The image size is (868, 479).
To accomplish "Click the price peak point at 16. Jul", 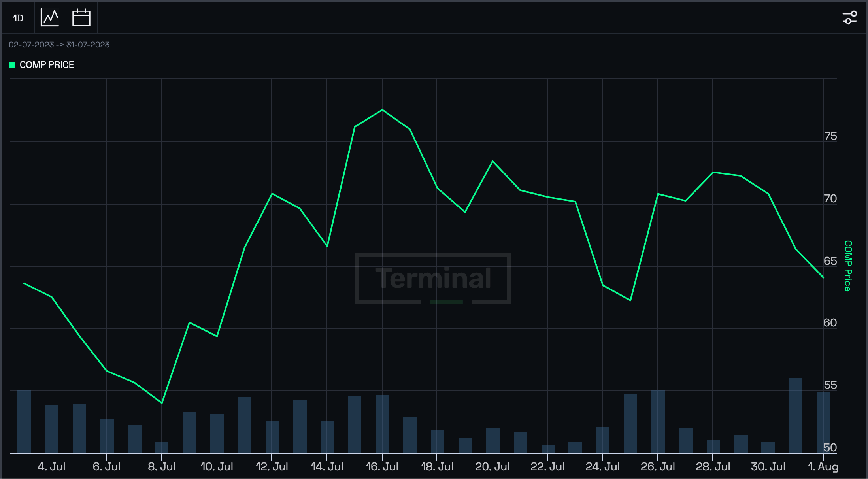I will (382, 110).
